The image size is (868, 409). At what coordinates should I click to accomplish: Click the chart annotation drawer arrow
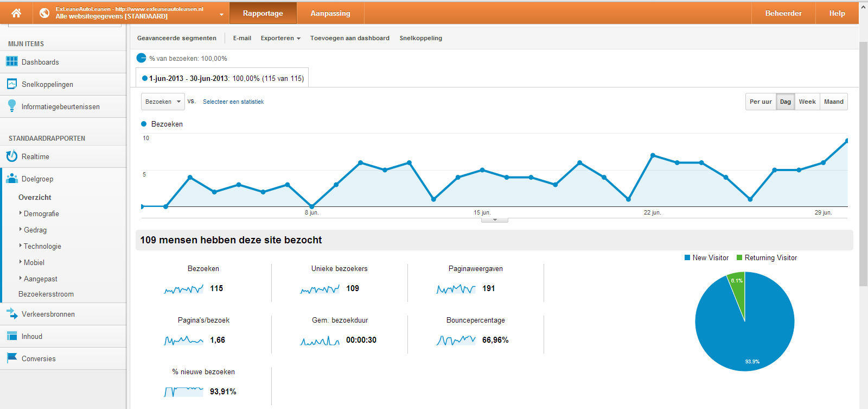[x=495, y=220]
